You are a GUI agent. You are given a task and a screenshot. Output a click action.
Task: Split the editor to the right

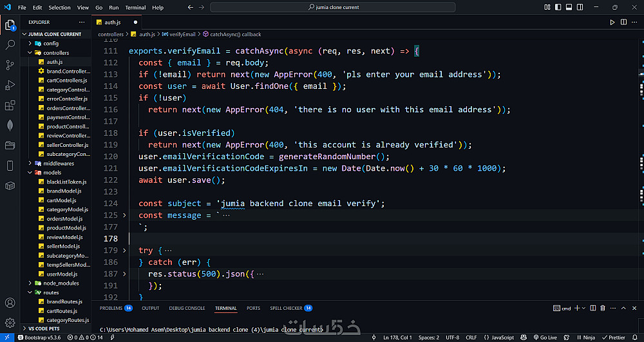pos(623,22)
